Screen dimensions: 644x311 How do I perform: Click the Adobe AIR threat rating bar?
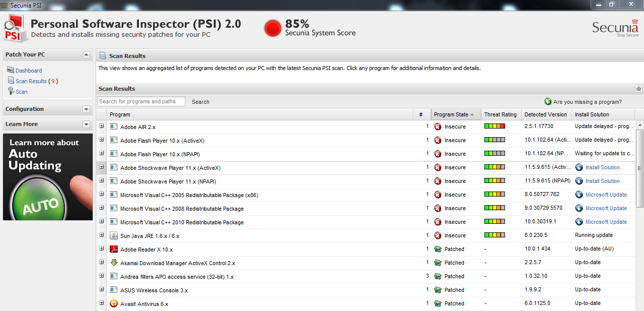click(x=494, y=127)
